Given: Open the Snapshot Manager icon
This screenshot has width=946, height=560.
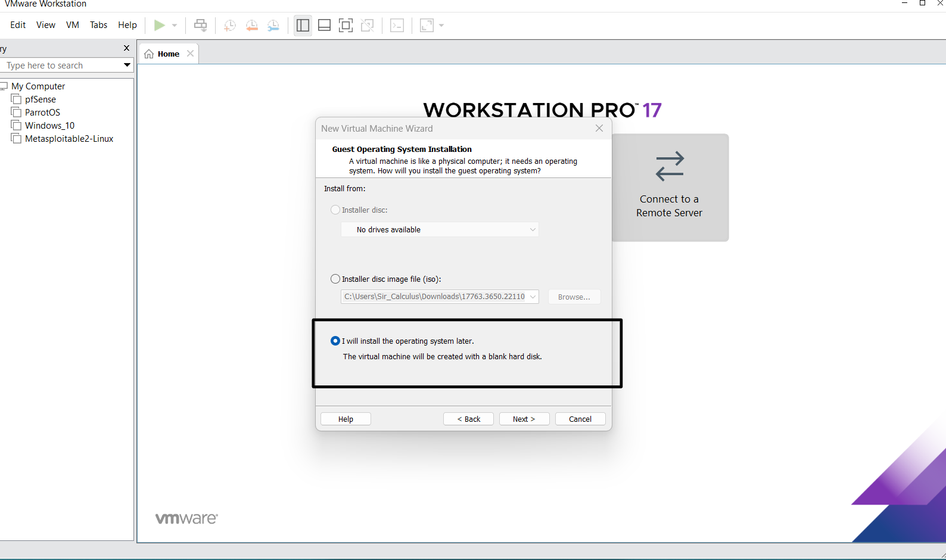Looking at the screenshot, I should [x=273, y=25].
